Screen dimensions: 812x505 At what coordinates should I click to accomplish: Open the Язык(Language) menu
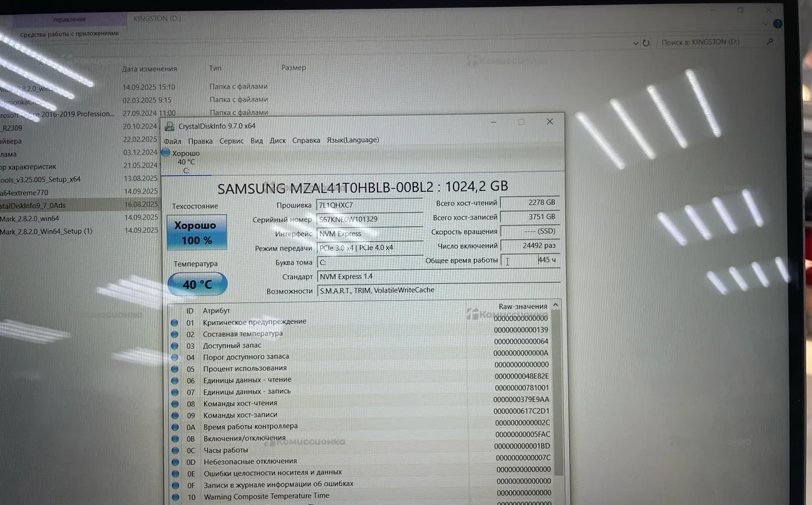click(x=353, y=140)
